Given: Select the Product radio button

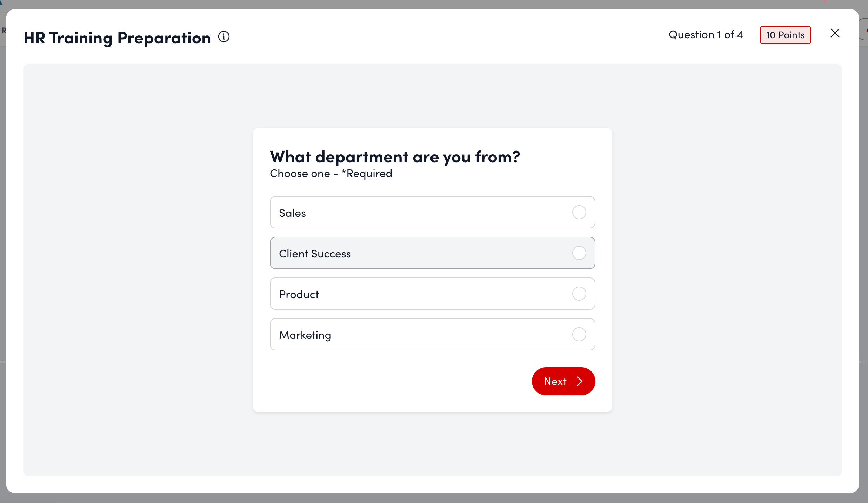Looking at the screenshot, I should tap(579, 294).
